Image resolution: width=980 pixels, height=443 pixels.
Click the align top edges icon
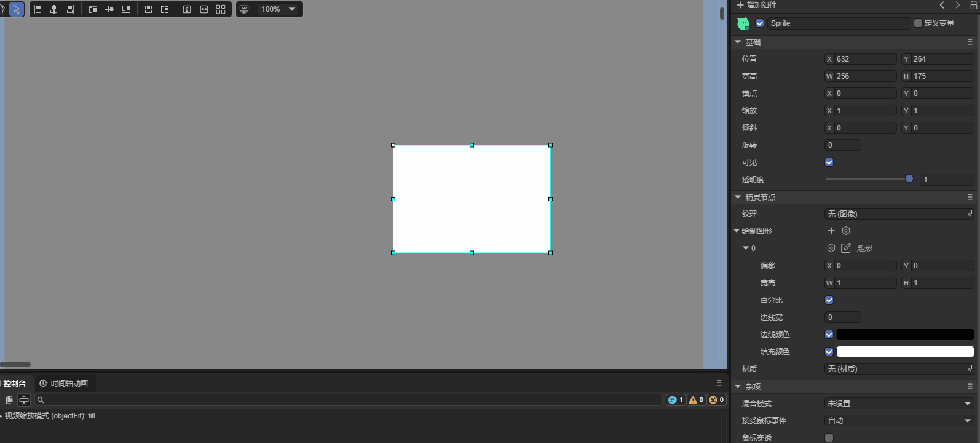tap(93, 9)
